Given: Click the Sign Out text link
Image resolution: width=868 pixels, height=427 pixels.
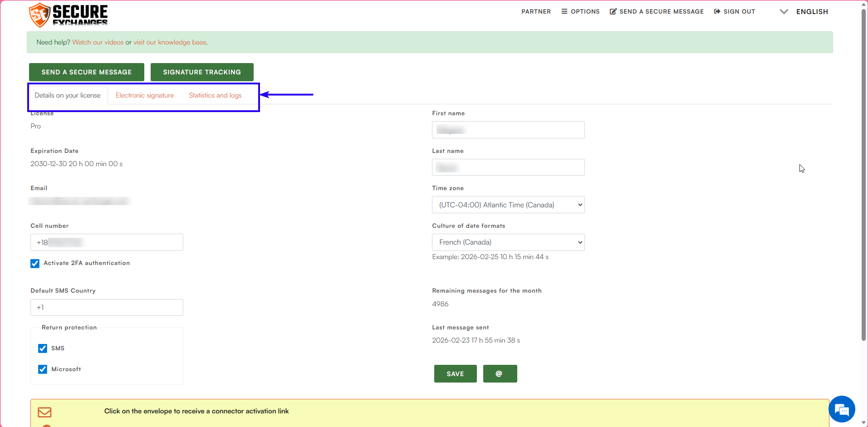Looking at the screenshot, I should [740, 11].
